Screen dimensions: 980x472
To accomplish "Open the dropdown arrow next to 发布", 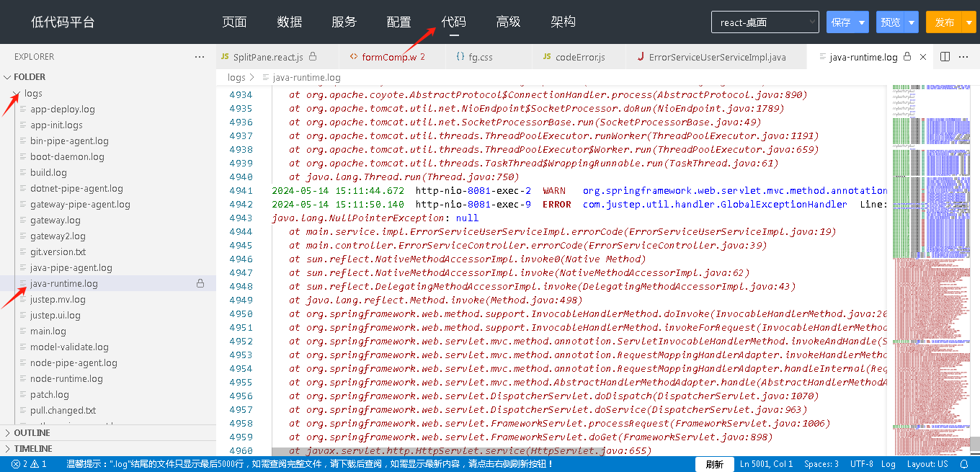I will click(x=966, y=22).
